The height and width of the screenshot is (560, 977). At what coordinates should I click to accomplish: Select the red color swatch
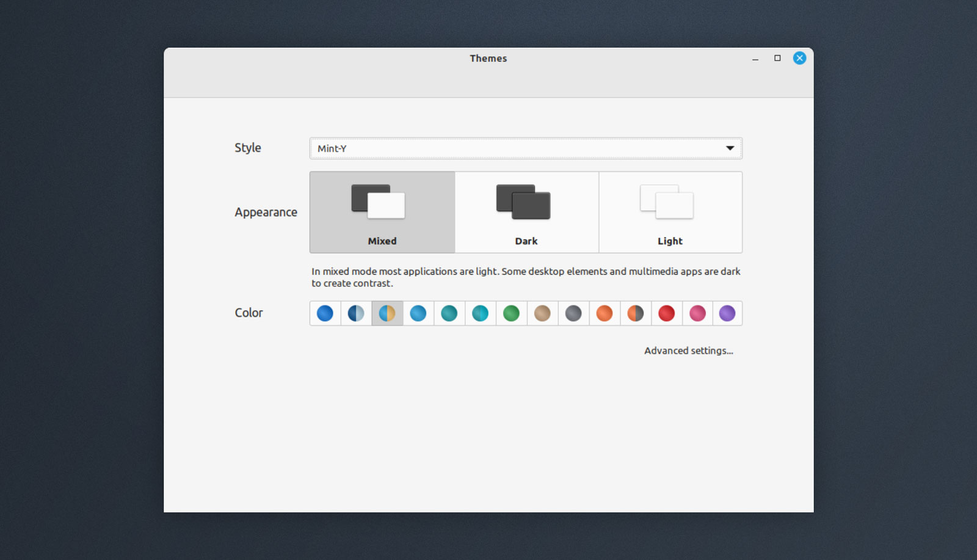(x=667, y=313)
